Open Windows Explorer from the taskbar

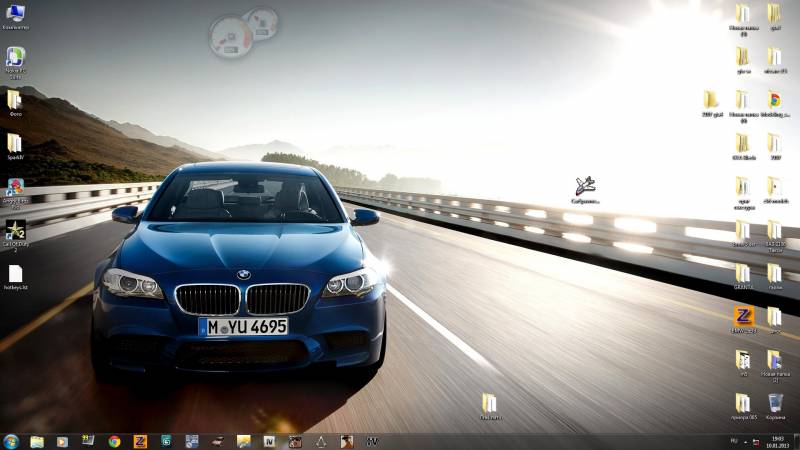(x=37, y=441)
